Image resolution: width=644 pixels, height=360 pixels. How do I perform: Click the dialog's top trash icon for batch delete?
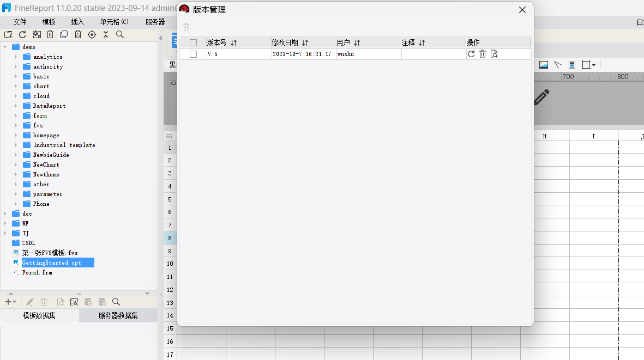(x=186, y=27)
